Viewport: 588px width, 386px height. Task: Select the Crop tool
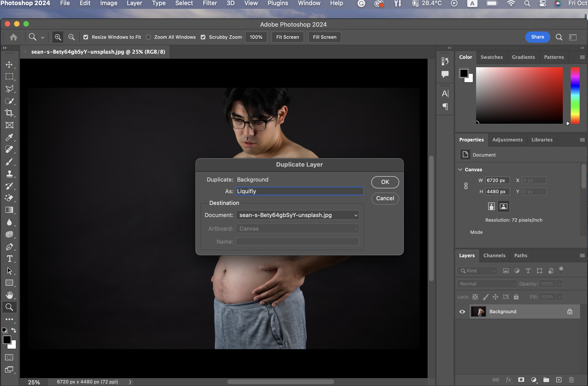click(9, 113)
